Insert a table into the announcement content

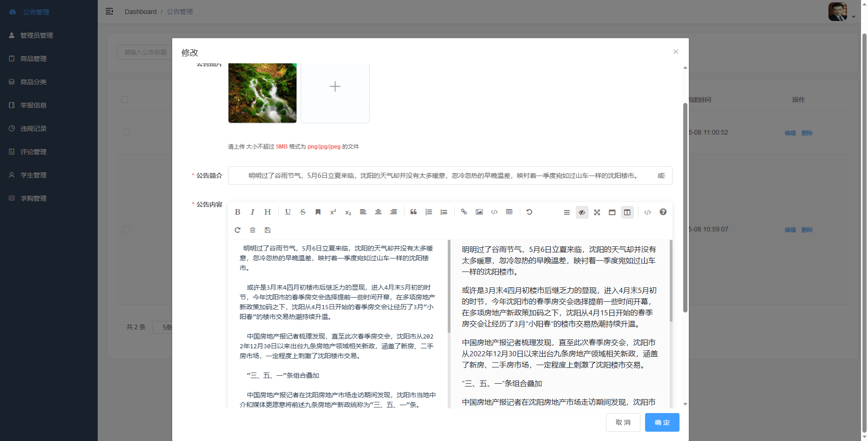click(509, 212)
